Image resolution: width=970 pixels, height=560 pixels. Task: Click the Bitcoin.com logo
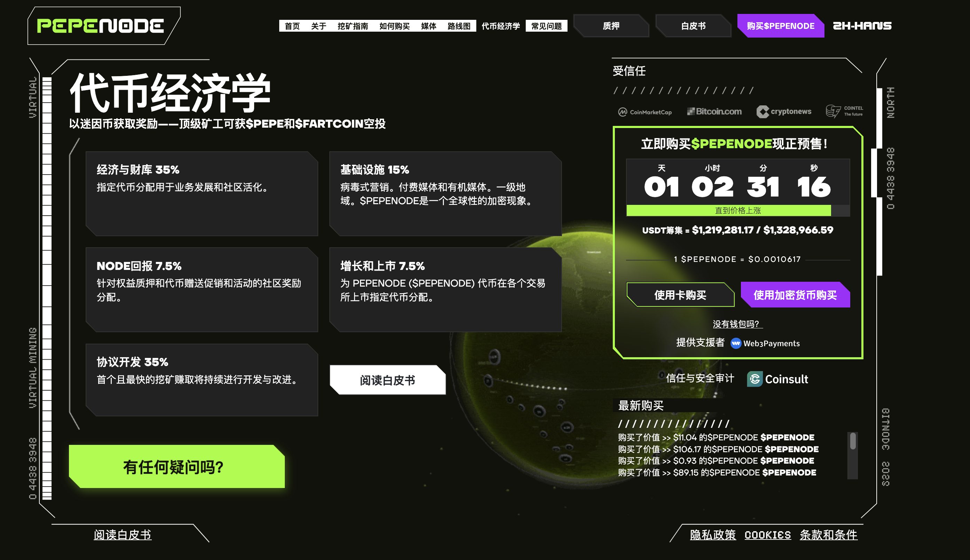(714, 112)
